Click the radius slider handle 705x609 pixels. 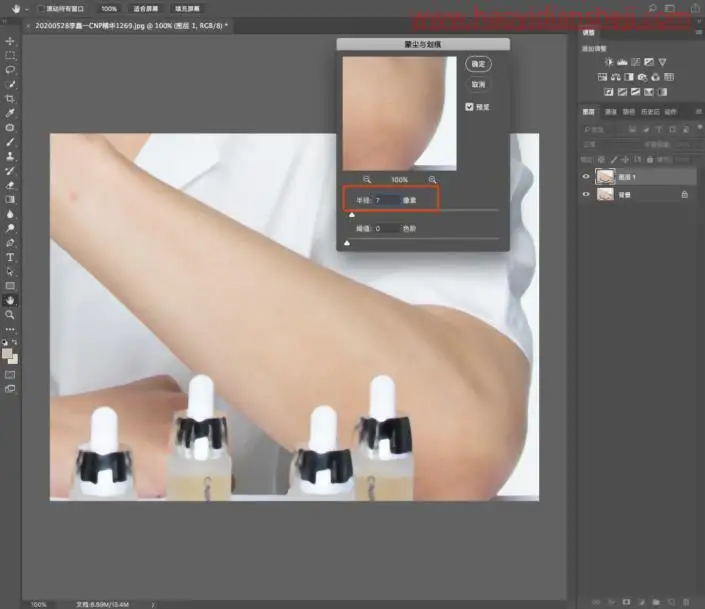(x=352, y=215)
